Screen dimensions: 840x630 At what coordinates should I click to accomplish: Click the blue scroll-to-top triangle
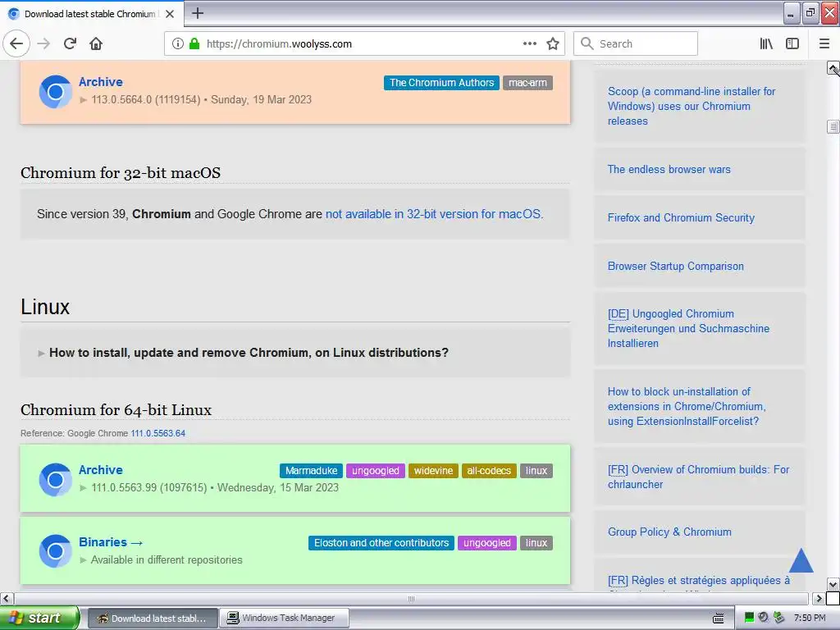801,559
